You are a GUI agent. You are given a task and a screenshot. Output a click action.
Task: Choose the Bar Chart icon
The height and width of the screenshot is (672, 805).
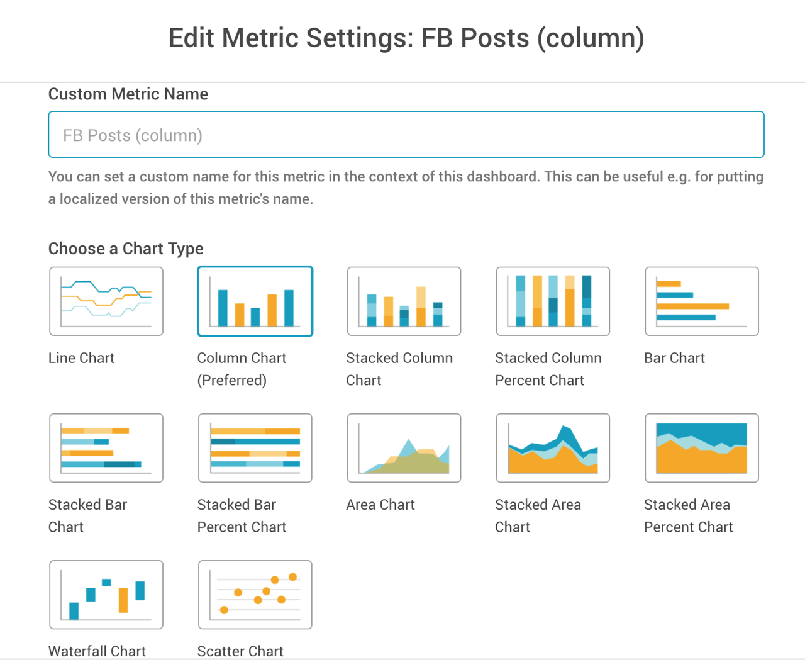(x=702, y=301)
